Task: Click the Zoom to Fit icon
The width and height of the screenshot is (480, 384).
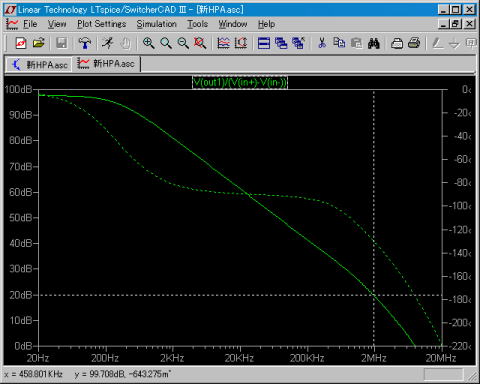Action: pos(200,43)
